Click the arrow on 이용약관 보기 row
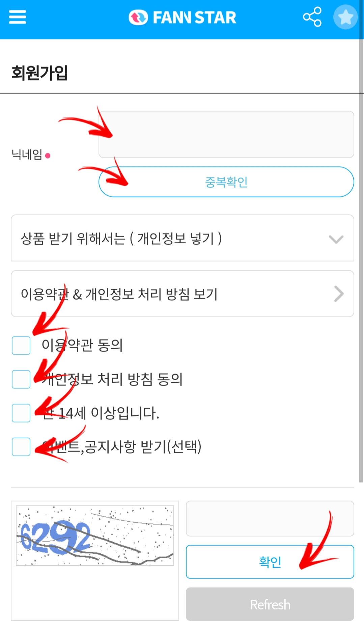Screen dimensions: 364x628 pyautogui.click(x=338, y=294)
